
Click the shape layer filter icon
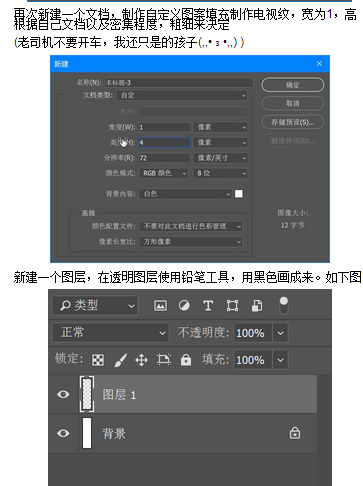tap(232, 305)
